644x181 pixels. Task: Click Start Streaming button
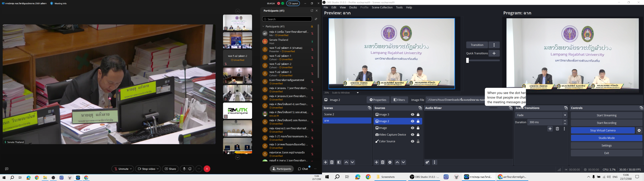click(x=607, y=115)
